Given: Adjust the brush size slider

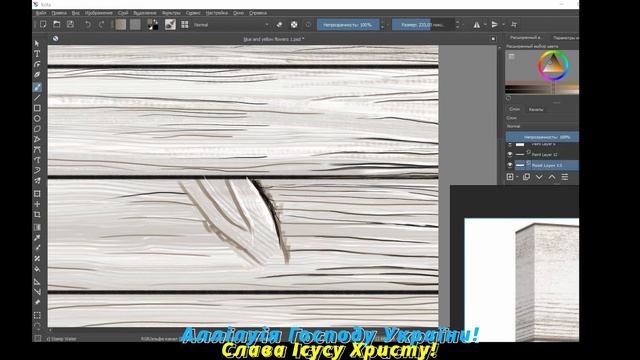Looking at the screenshot, I should 423,25.
